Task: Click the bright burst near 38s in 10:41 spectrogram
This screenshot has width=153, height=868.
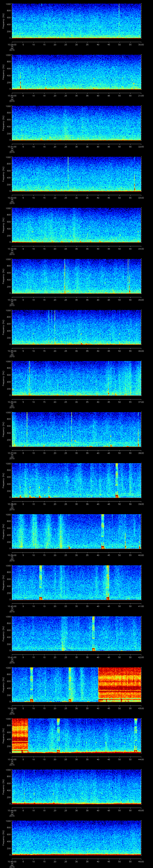Action: 94,633
